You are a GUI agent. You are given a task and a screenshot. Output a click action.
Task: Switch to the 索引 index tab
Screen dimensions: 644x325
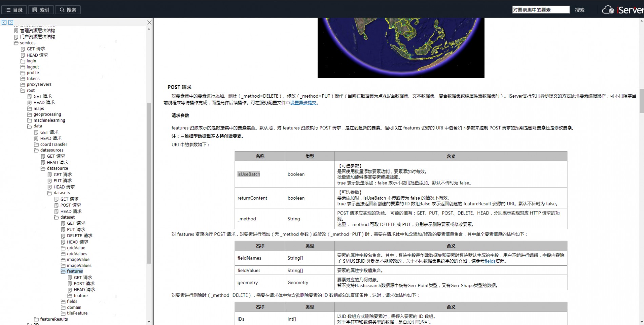tap(41, 10)
